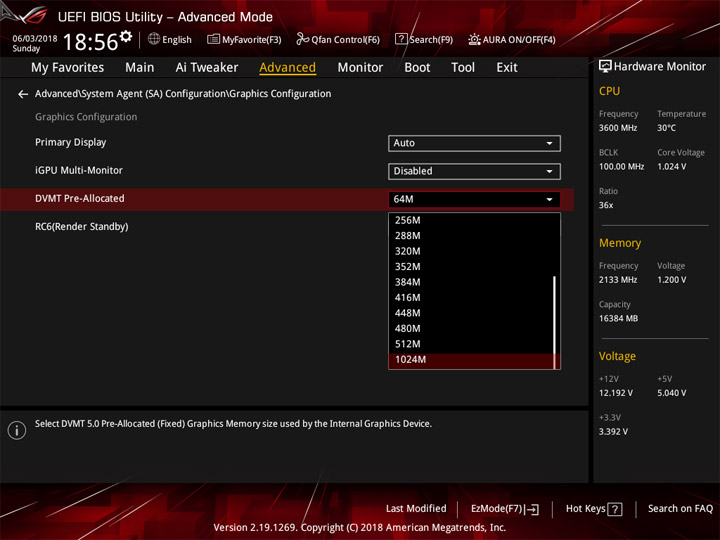Screen dimensions: 720x540
Task: Open the Monitor tab
Action: point(360,68)
